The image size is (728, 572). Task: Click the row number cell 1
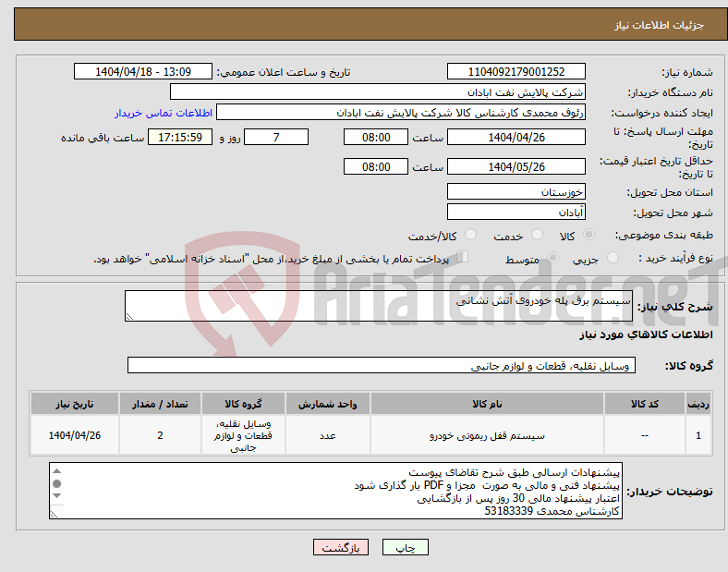pyautogui.click(x=698, y=435)
